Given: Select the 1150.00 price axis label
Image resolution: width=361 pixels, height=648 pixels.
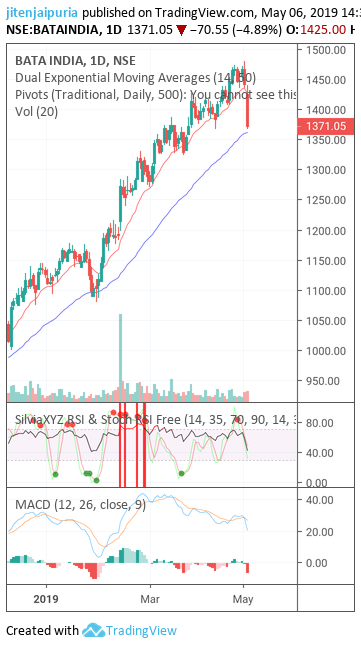Looking at the screenshot, I should [x=326, y=261].
